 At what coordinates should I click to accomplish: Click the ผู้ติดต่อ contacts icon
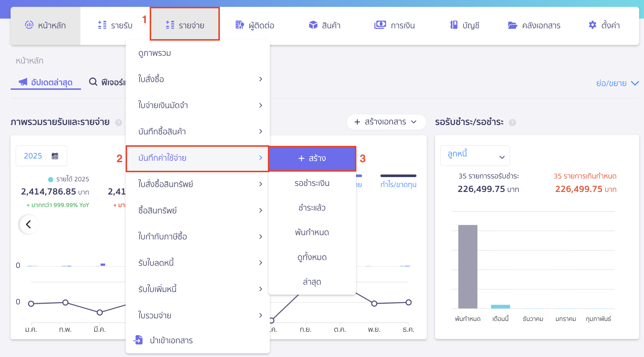pos(240,25)
